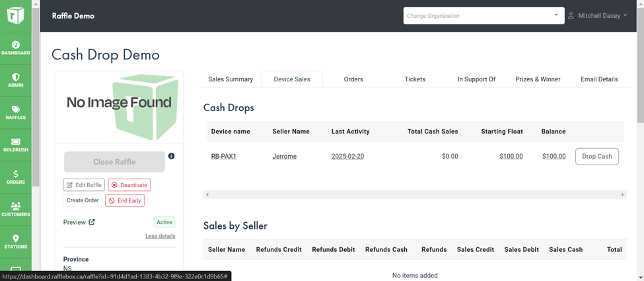Open Customers in the sidebar
Viewport: 644px width, 281px height.
[16, 210]
